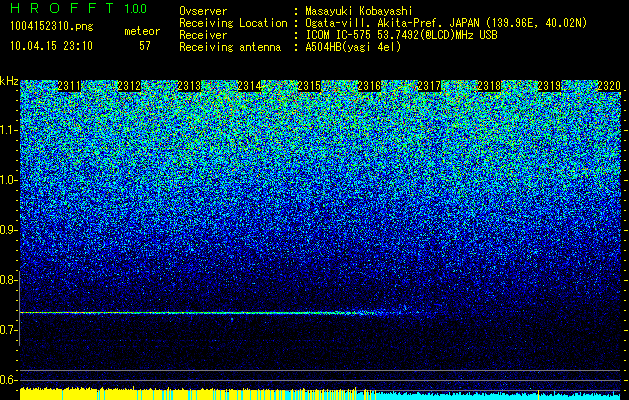Click the 1.1 kHz axis label
The image size is (629, 400).
click(x=9, y=130)
